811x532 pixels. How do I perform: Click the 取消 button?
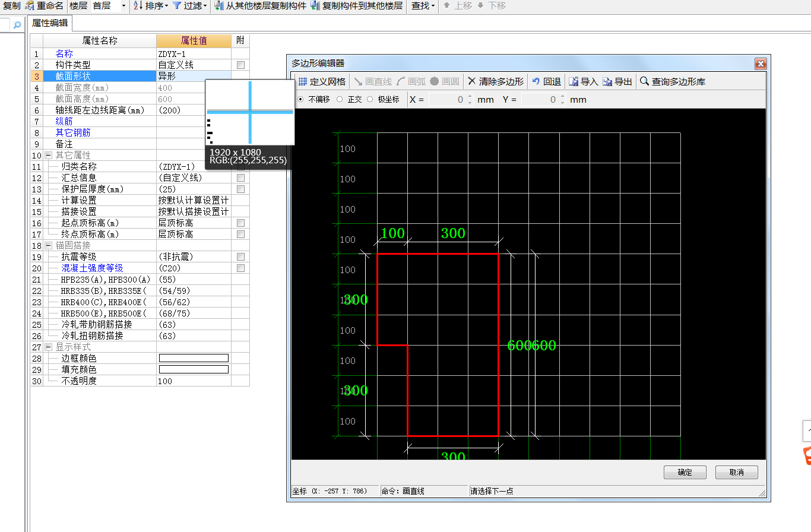737,472
